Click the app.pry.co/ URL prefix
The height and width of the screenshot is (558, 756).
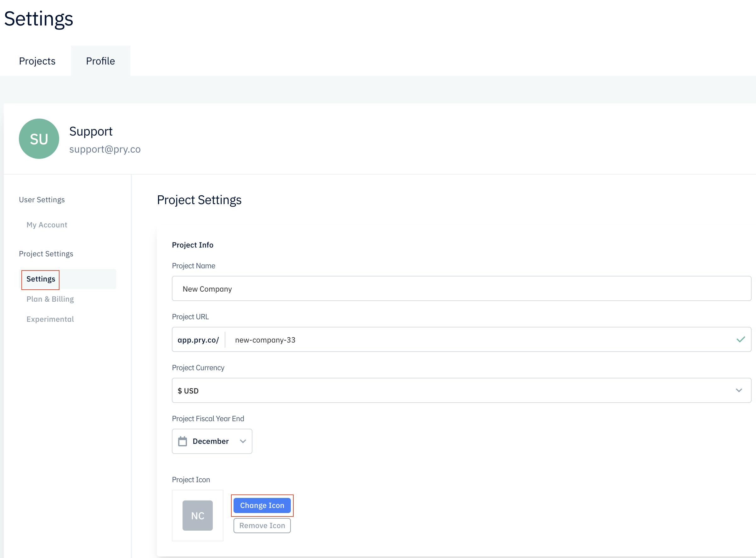point(198,340)
